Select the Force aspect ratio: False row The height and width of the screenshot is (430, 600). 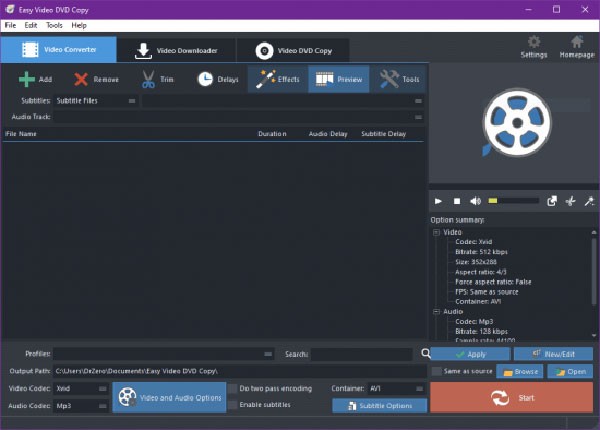[493, 282]
